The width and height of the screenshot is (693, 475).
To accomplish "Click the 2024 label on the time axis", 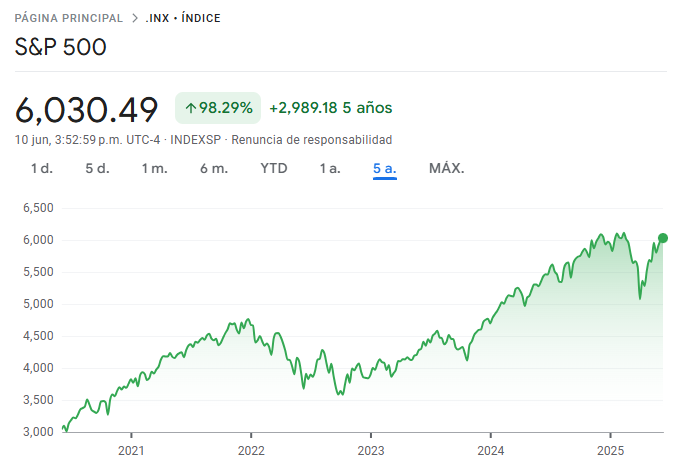I will (x=490, y=450).
